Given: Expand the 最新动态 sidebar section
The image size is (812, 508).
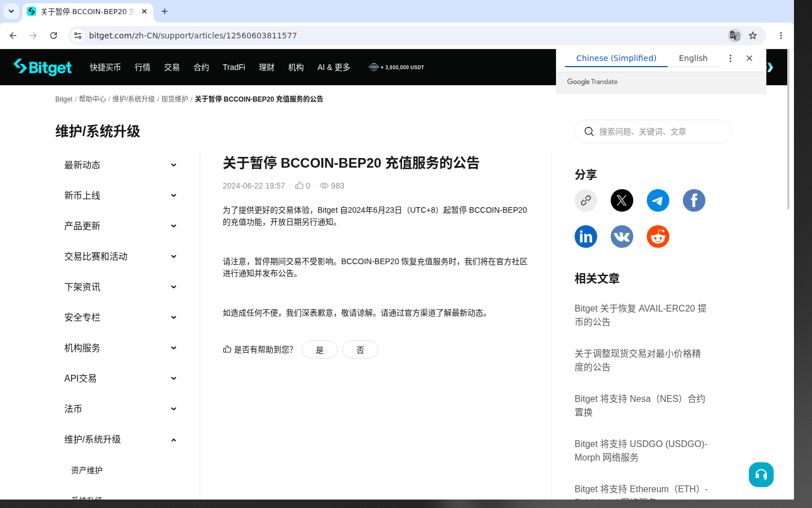Looking at the screenshot, I should tap(121, 165).
